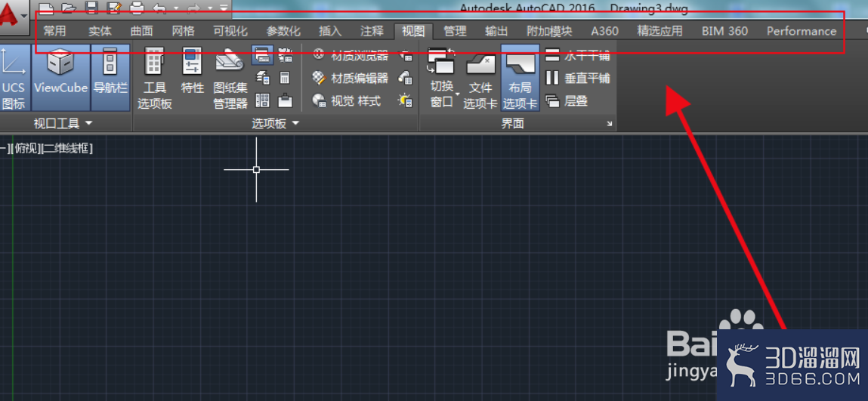The width and height of the screenshot is (868, 401).
Task: Switch to the 常用 ribbon tab
Action: (x=55, y=31)
